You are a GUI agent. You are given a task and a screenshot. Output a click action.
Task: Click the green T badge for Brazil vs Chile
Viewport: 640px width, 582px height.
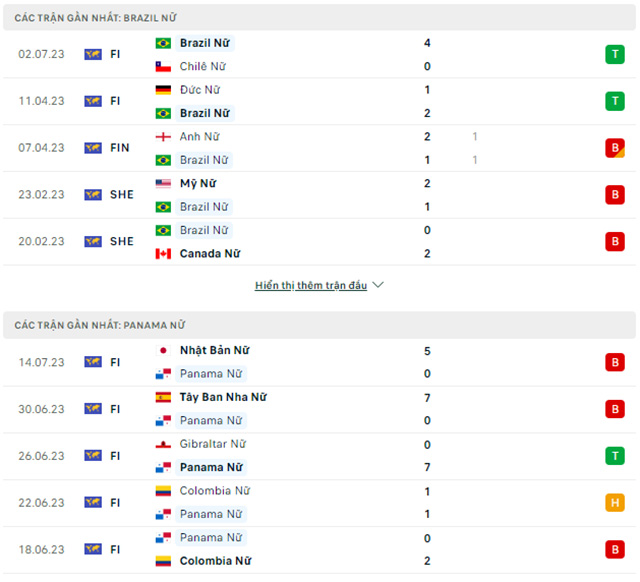(615, 54)
